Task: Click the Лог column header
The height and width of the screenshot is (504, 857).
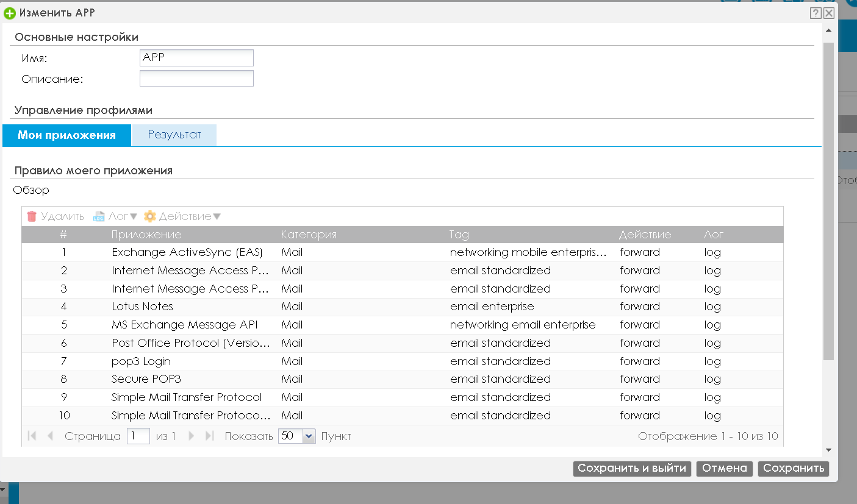Action: pos(714,235)
